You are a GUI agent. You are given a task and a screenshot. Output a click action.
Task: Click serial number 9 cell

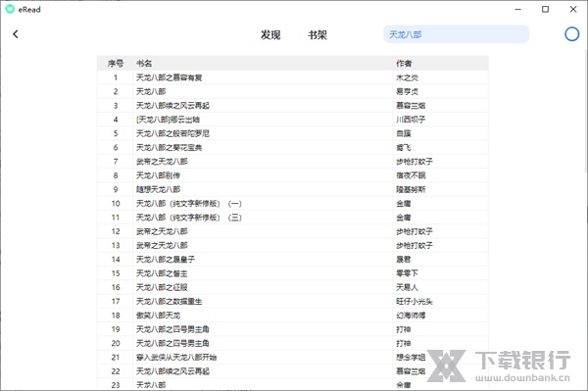pyautogui.click(x=116, y=190)
